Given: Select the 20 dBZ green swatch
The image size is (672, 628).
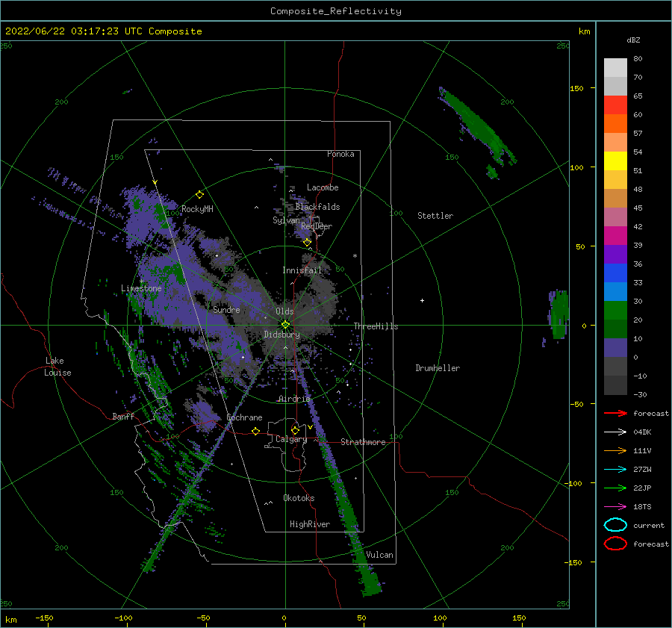Looking at the screenshot, I should (x=615, y=310).
